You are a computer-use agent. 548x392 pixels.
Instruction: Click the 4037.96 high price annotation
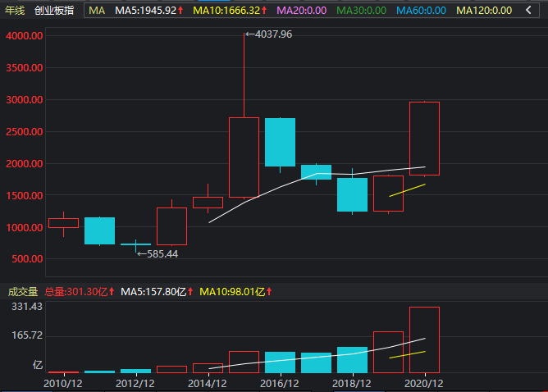click(269, 34)
